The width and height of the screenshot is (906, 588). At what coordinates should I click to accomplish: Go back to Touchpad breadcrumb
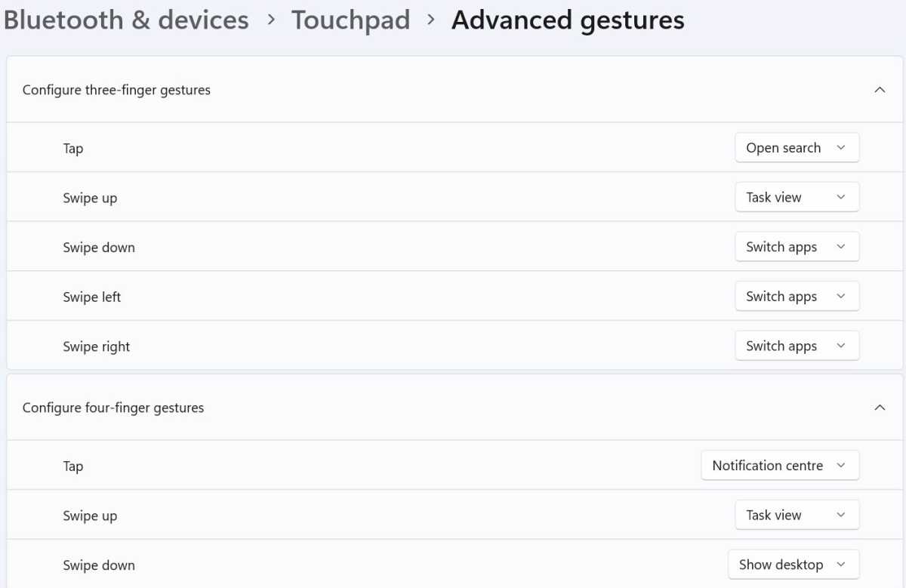(x=350, y=20)
